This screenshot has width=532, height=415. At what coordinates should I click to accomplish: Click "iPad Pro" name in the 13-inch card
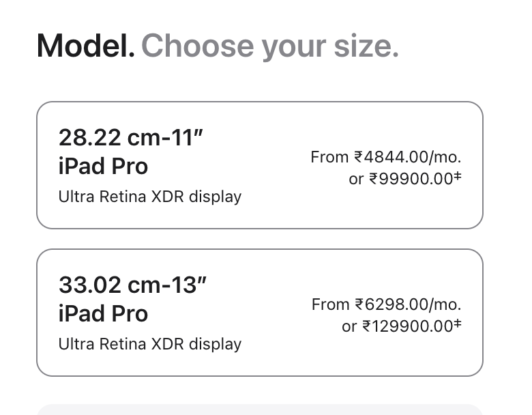(x=103, y=314)
